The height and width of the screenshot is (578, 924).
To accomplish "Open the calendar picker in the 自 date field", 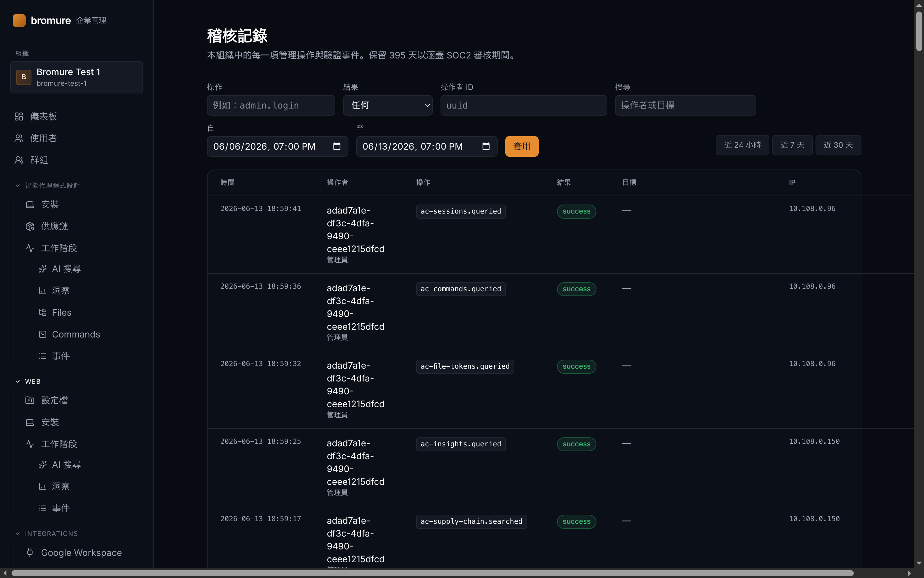I will point(336,146).
